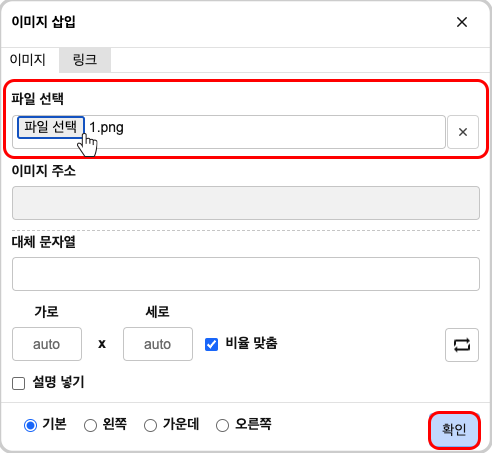Remove selected file 1.png with small X
492x453 pixels.
click(x=463, y=132)
